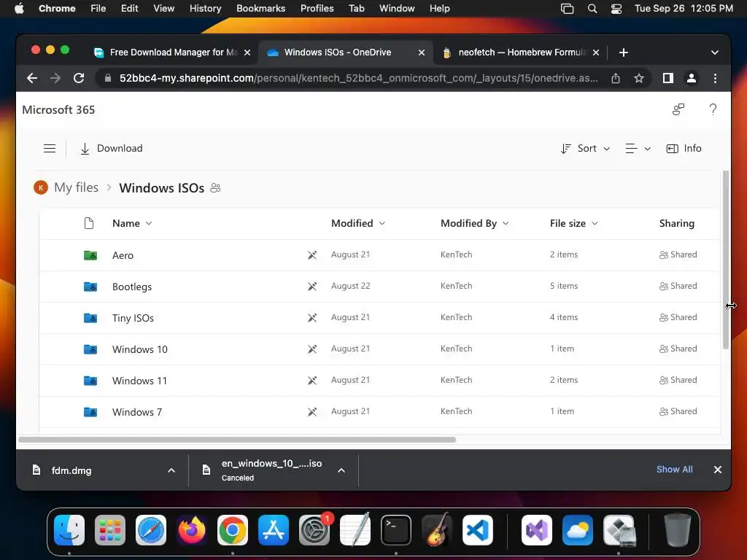Open the Windows 7 folder

pyautogui.click(x=137, y=413)
